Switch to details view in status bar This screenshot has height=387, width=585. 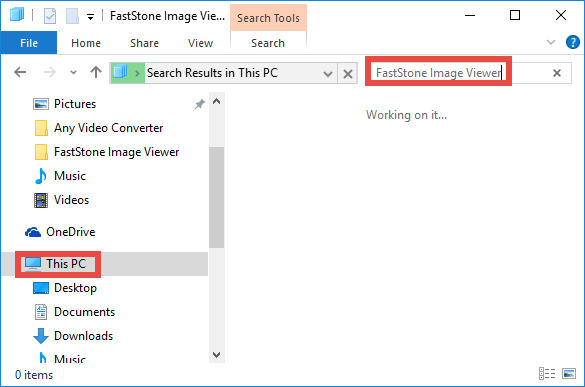(547, 373)
